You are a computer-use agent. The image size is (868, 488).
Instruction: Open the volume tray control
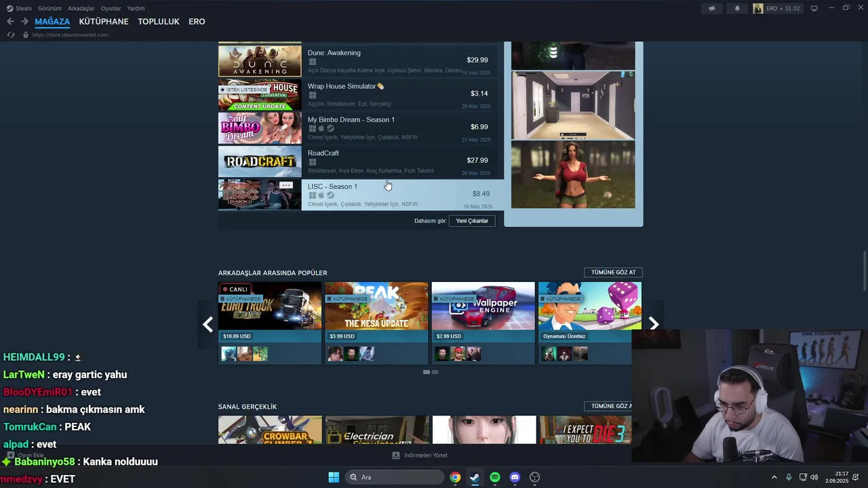(814, 477)
